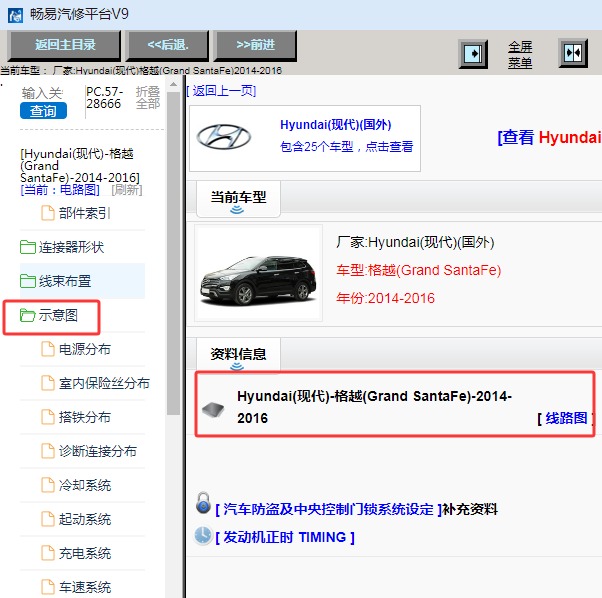602x598 pixels.
Task: Click the 线路图 link
Action: pyautogui.click(x=566, y=418)
